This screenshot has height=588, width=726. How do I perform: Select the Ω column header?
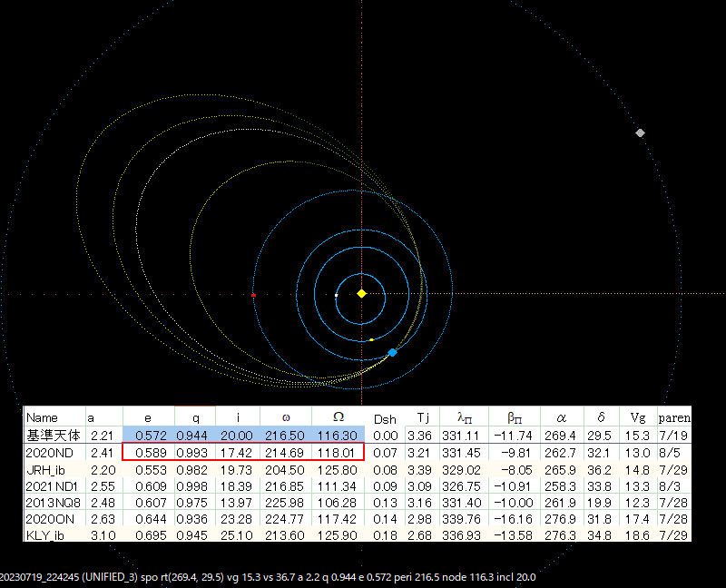[338, 418]
